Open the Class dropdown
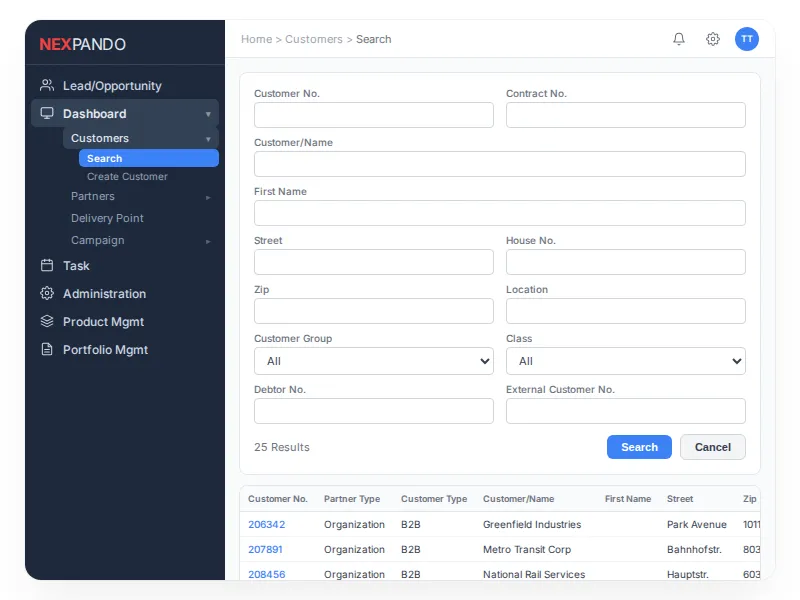 point(625,361)
